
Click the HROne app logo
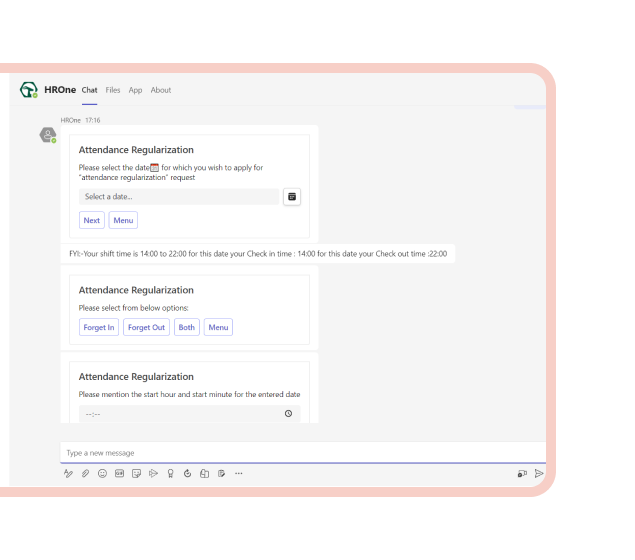pyautogui.click(x=29, y=90)
